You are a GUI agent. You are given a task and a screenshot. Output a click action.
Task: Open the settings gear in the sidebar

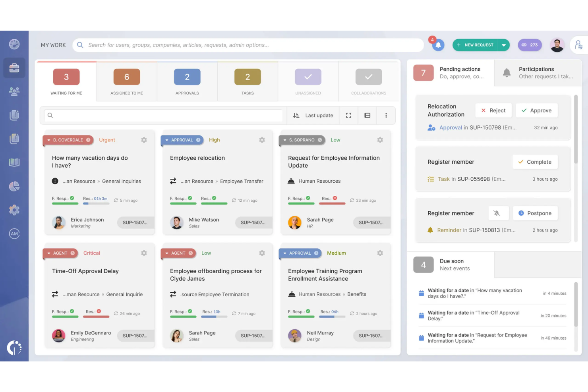pos(14,210)
